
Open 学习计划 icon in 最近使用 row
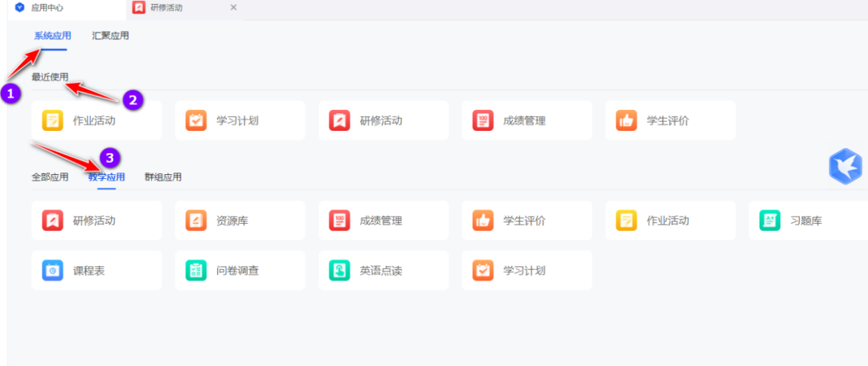[x=196, y=120]
